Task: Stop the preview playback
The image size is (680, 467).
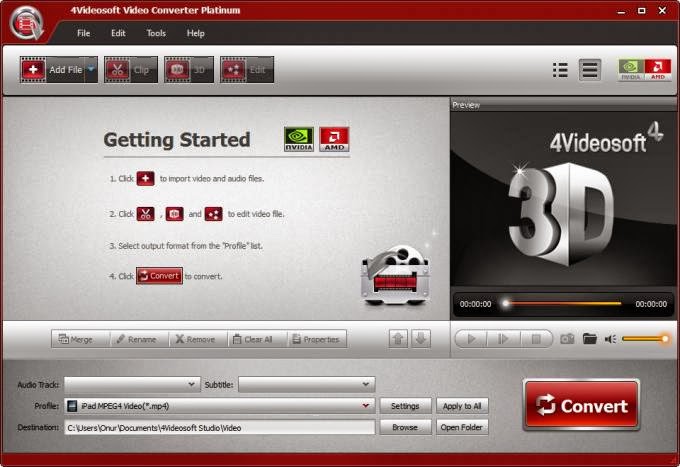Action: [536, 339]
